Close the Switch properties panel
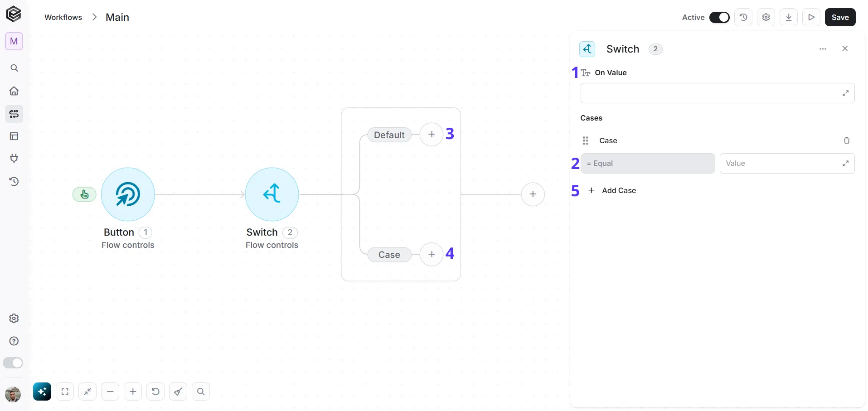Image resolution: width=868 pixels, height=411 pixels. [845, 48]
